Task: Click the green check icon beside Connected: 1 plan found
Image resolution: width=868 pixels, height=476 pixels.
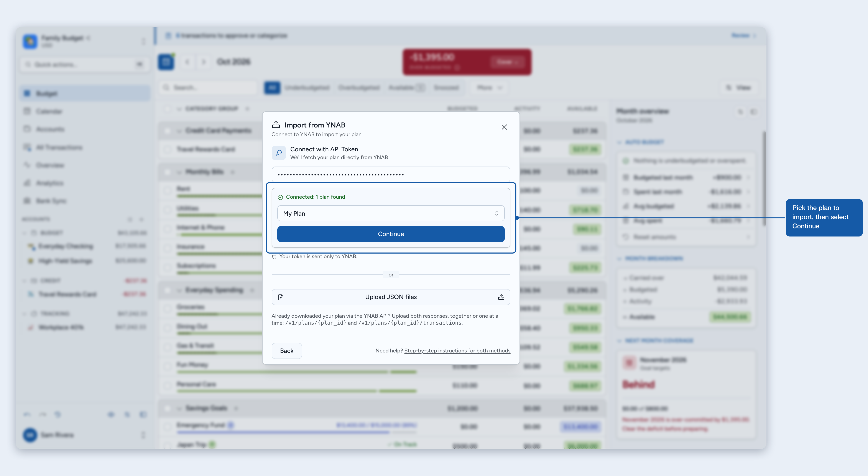Action: coord(280,197)
